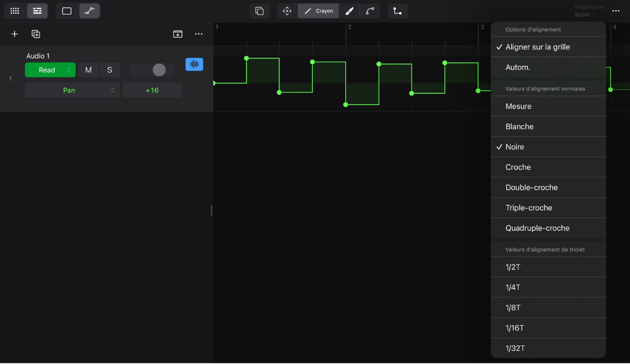This screenshot has height=364, width=630.
Task: Click the +16 Pan value field
Action: click(x=152, y=90)
